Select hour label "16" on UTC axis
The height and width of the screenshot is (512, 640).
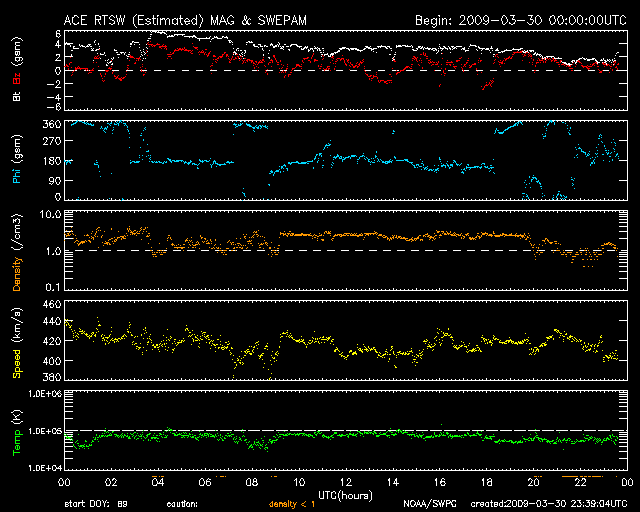tap(440, 482)
